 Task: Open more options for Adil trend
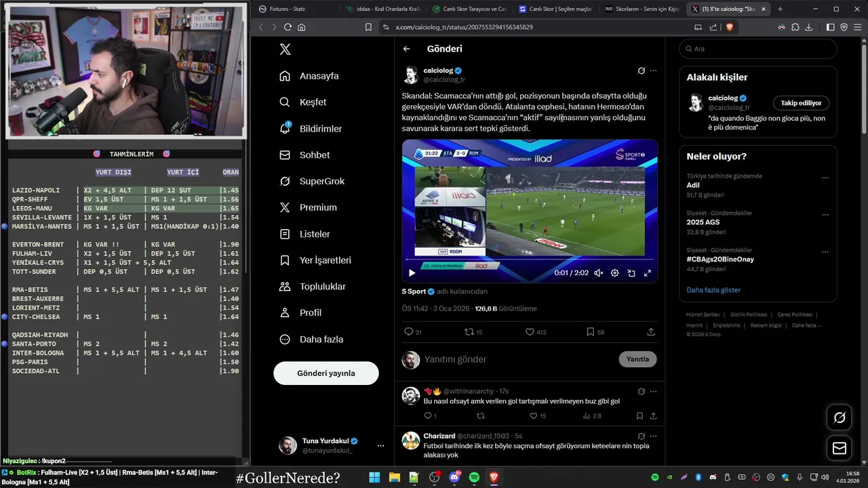point(825,178)
